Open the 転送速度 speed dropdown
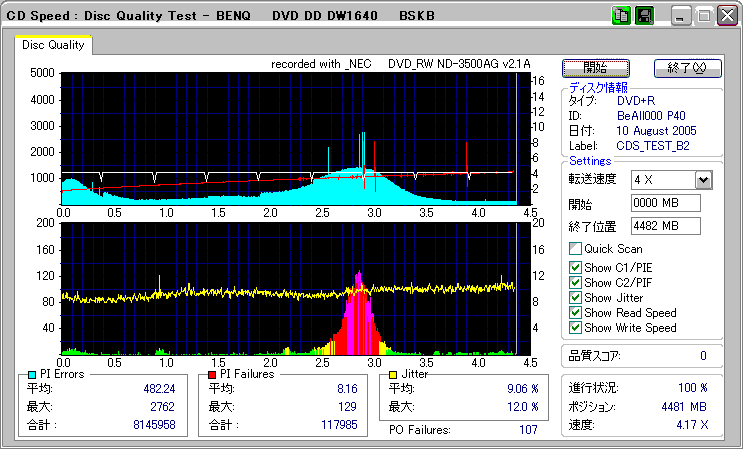This screenshot has height=449, width=743. (x=703, y=179)
